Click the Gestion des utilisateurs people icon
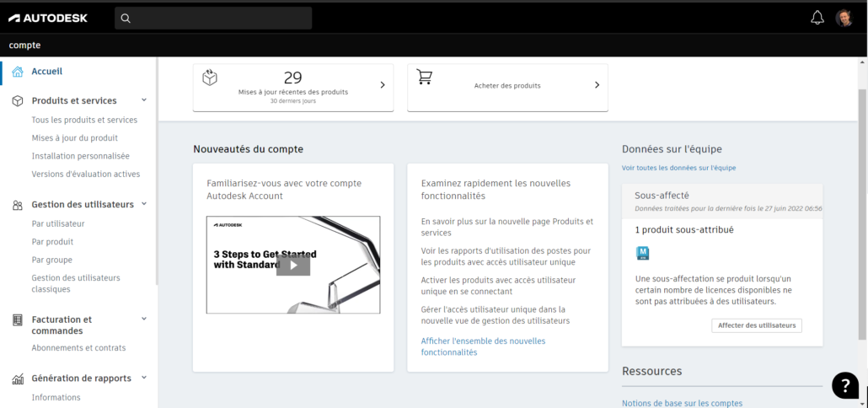Viewport: 868px width, 408px height. 18,205
